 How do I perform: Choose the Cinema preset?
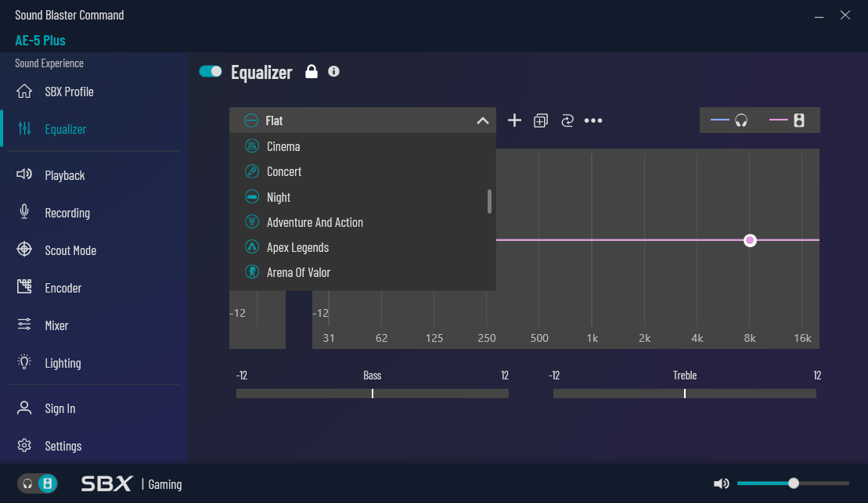[362, 146]
